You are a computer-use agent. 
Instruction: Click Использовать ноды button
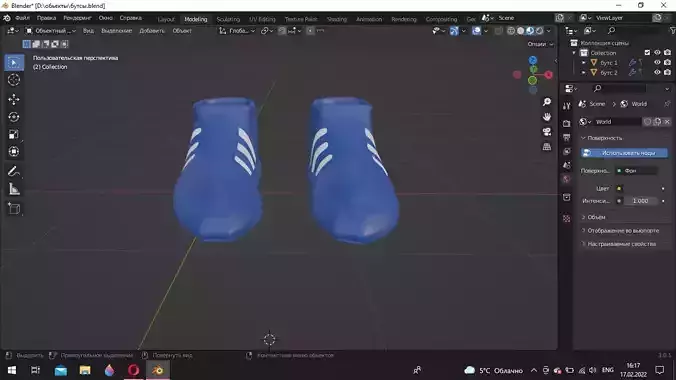click(624, 153)
